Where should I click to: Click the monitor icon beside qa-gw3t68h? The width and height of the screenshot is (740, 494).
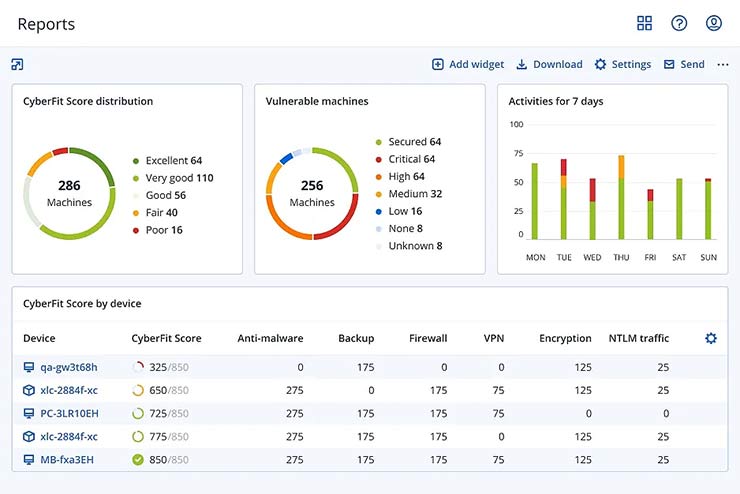[29, 368]
